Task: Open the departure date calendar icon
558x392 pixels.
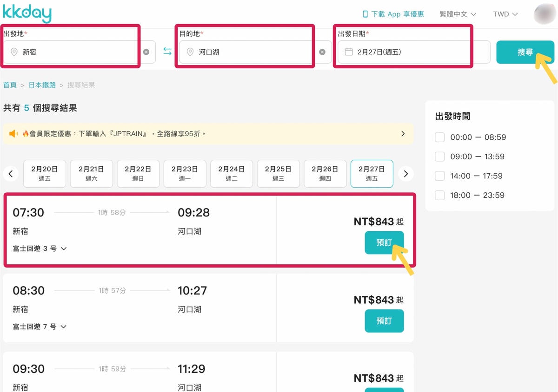Action: (349, 52)
